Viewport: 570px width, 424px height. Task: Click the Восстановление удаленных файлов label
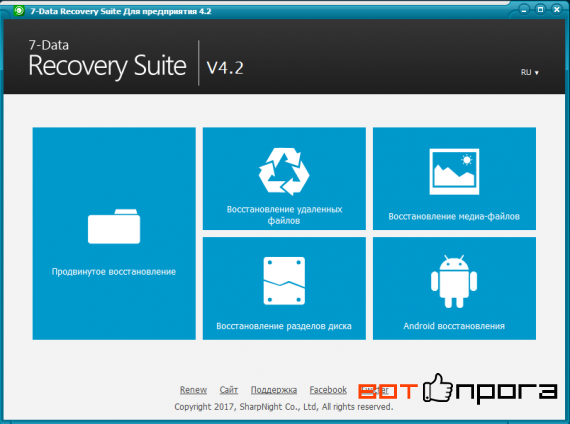pyautogui.click(x=284, y=215)
